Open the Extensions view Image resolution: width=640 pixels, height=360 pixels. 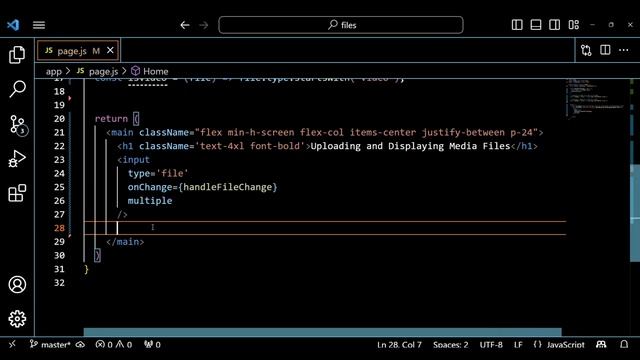17,193
